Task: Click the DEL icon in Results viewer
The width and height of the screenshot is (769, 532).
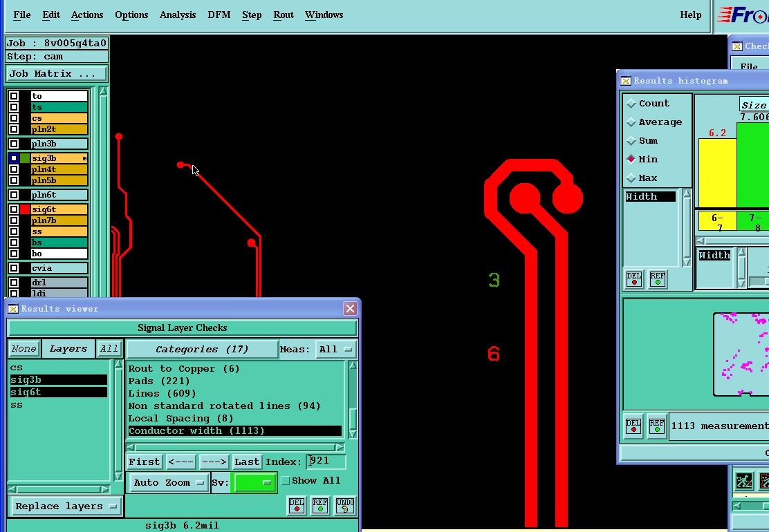Action: [x=297, y=506]
